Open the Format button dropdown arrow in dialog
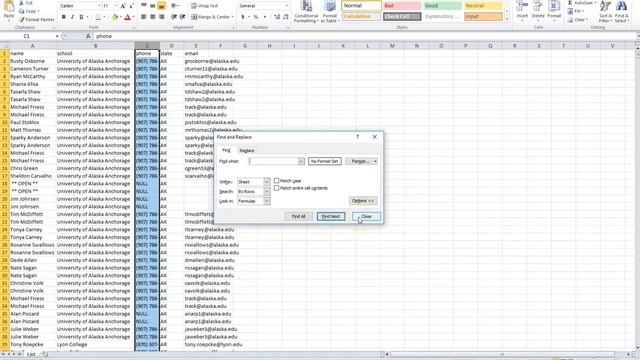The width and height of the screenshot is (640, 360). (x=375, y=161)
